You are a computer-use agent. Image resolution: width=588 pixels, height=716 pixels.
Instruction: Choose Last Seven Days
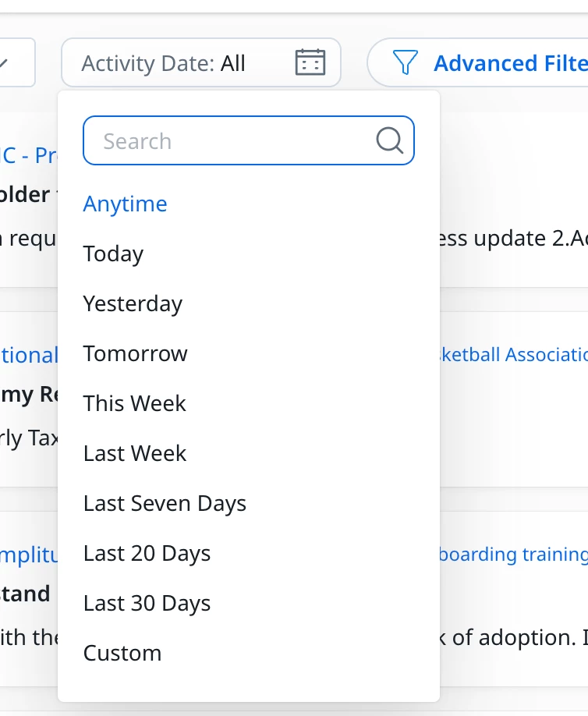click(x=165, y=503)
